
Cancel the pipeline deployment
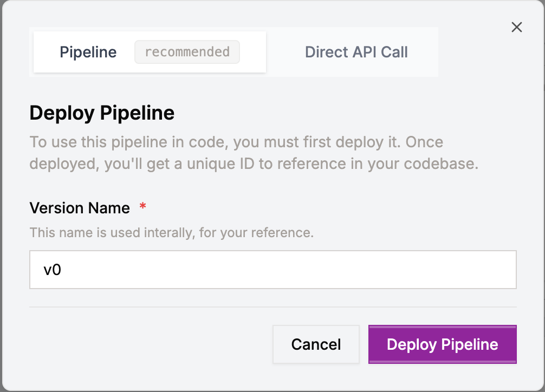pos(316,344)
